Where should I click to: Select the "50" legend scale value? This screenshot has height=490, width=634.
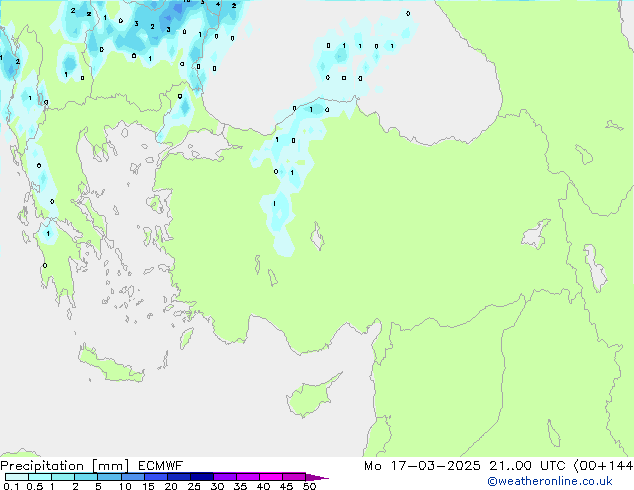click(309, 486)
